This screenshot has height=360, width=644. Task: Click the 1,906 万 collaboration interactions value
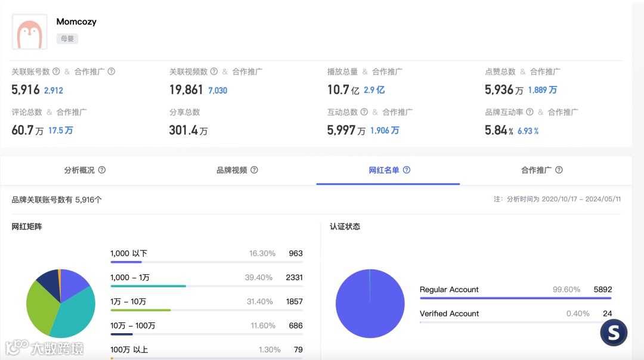[x=385, y=131]
